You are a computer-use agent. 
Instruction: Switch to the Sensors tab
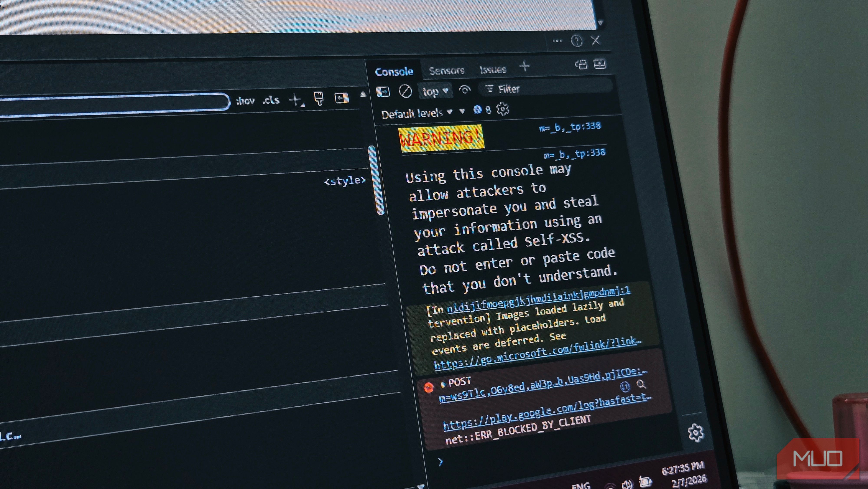click(x=446, y=71)
